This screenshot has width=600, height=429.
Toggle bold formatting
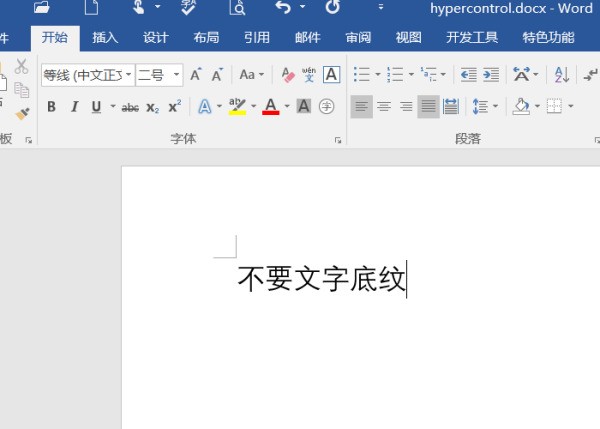tap(51, 106)
